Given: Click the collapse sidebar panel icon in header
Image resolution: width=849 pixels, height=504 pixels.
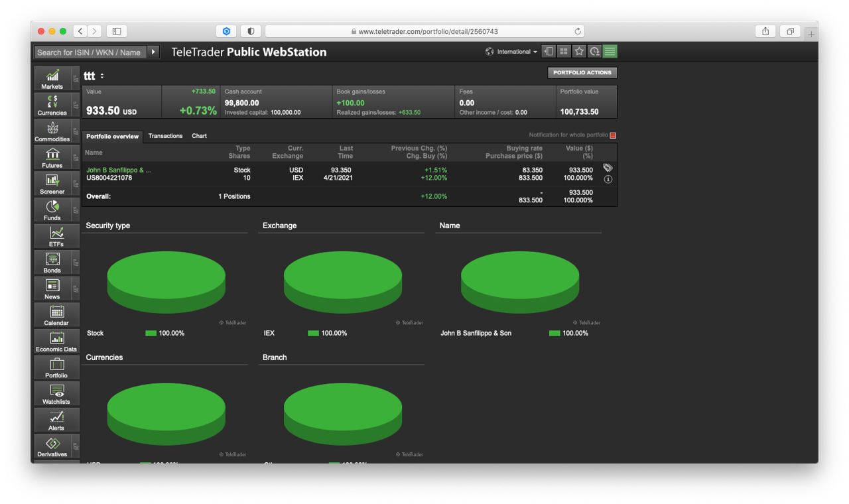Looking at the screenshot, I should (549, 51).
